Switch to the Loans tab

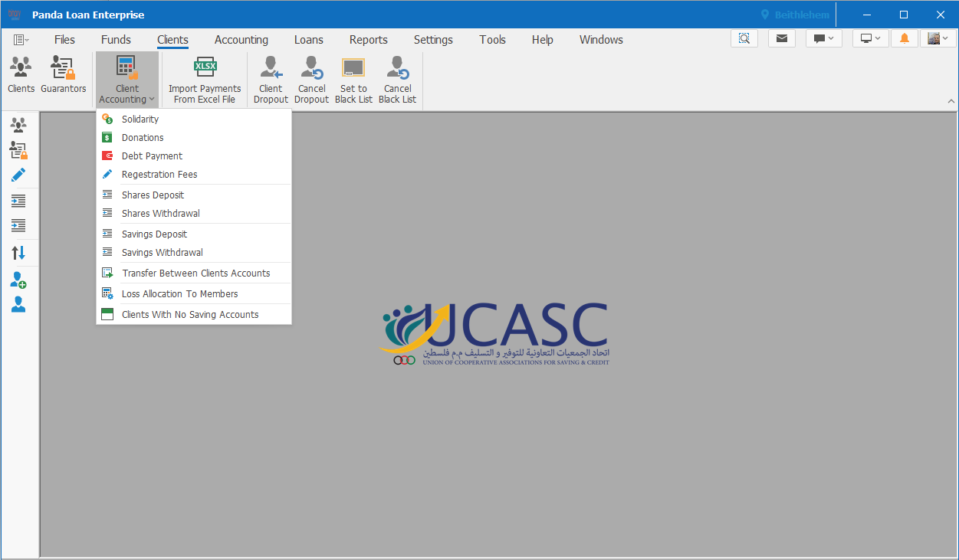[309, 40]
